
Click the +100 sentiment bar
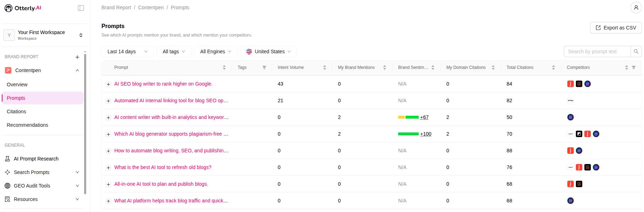pyautogui.click(x=408, y=134)
